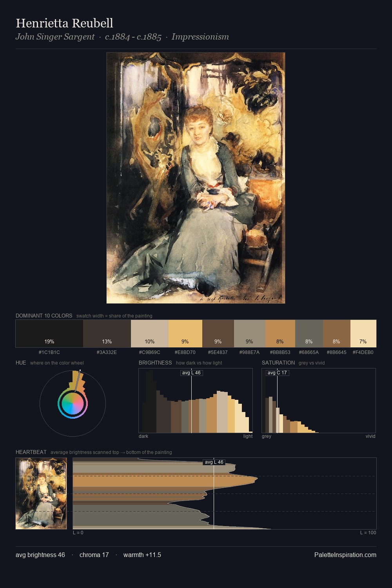Select the #3A332E dark brown swatch

click(107, 334)
